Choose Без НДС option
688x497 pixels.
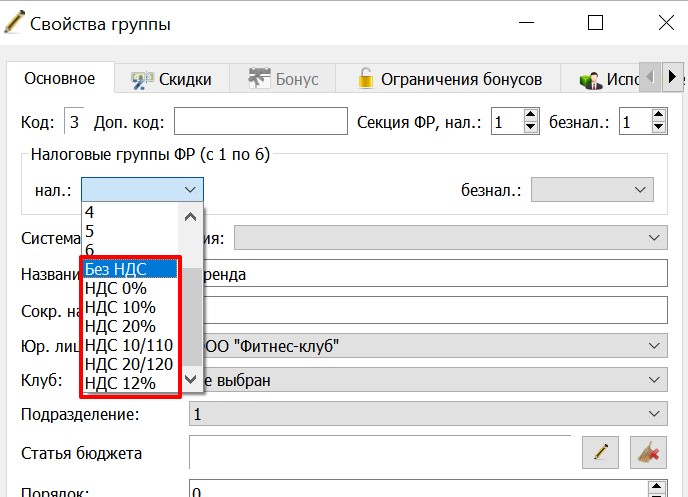tap(130, 269)
